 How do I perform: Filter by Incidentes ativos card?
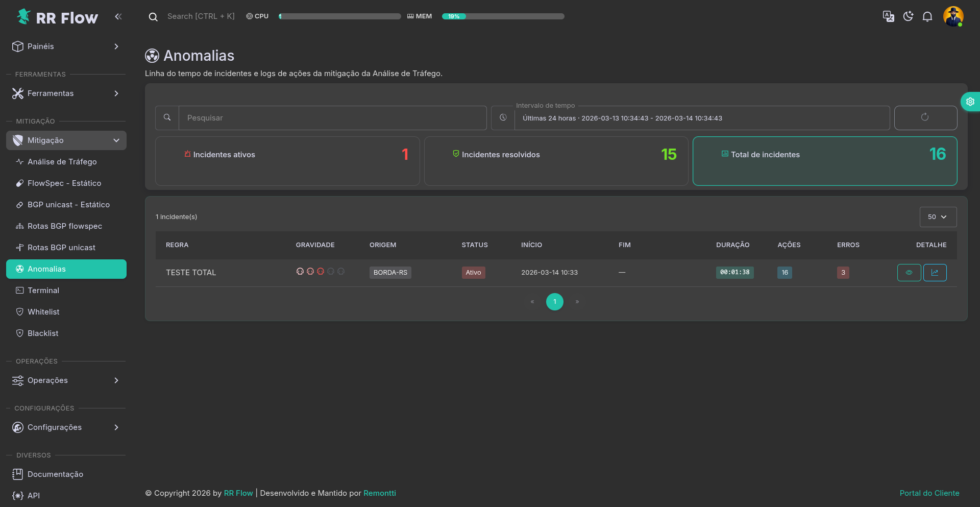pyautogui.click(x=287, y=161)
